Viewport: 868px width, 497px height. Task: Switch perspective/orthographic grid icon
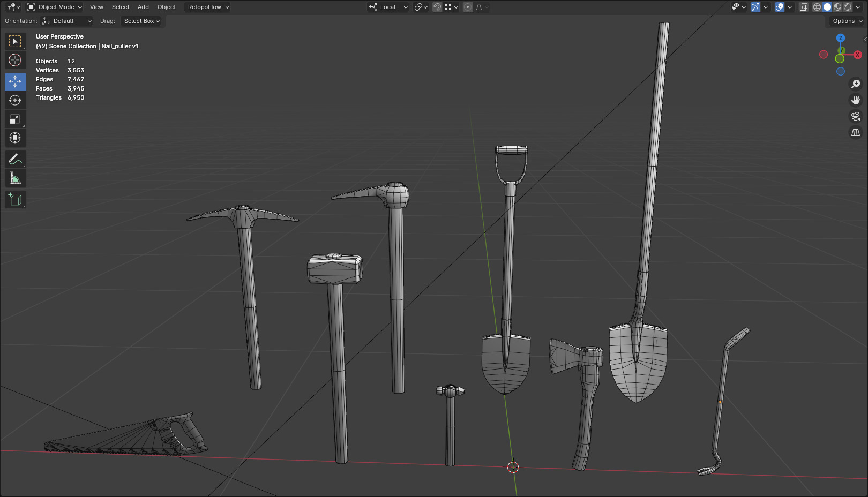pos(856,132)
